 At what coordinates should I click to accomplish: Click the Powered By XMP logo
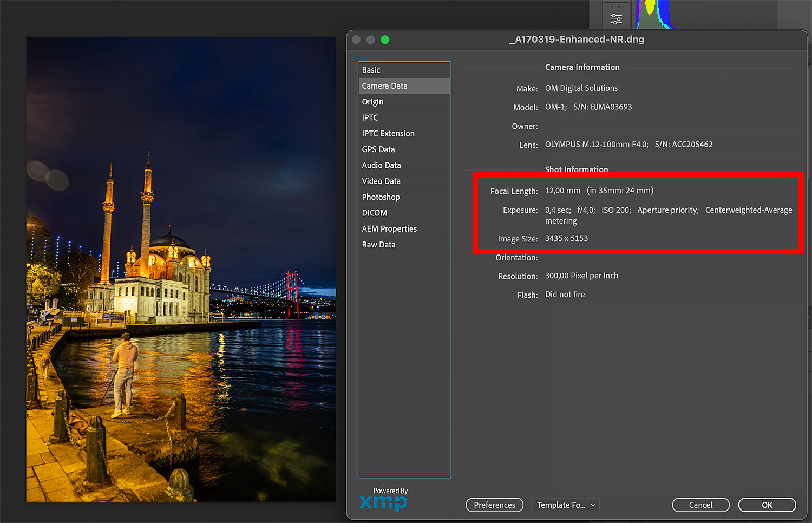point(384,499)
